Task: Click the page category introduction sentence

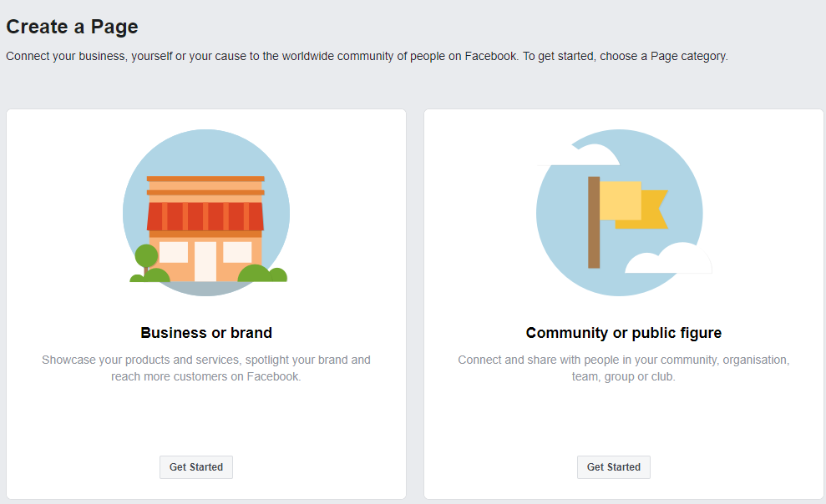Action: tap(367, 56)
